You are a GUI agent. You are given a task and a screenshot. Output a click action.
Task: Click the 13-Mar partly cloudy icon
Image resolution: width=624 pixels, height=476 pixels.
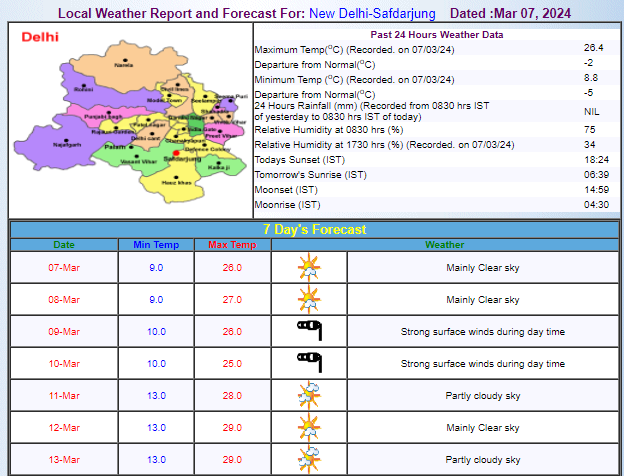coord(309,459)
